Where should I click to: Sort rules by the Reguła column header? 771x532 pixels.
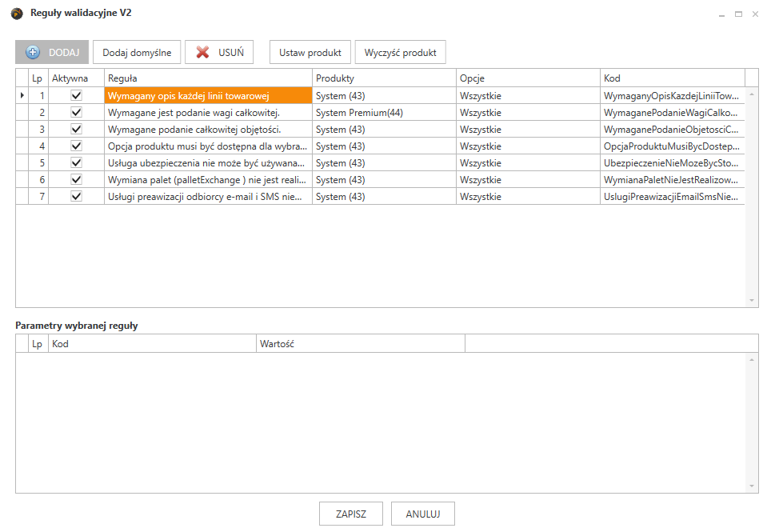tap(208, 78)
